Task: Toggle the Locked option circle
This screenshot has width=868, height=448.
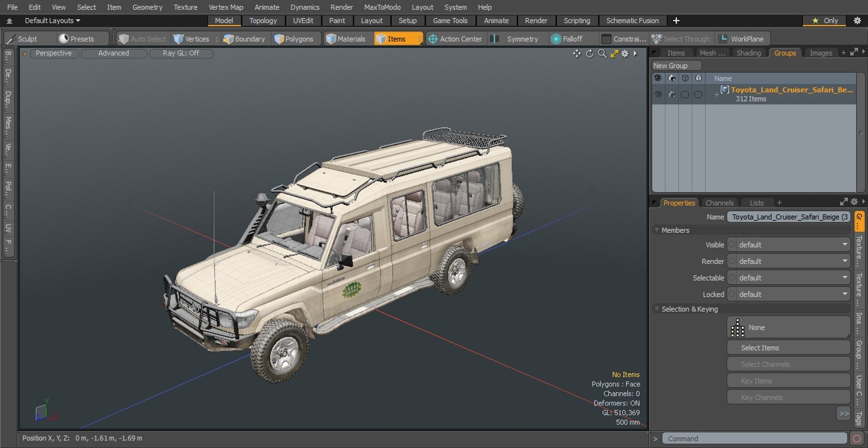Action: point(732,294)
